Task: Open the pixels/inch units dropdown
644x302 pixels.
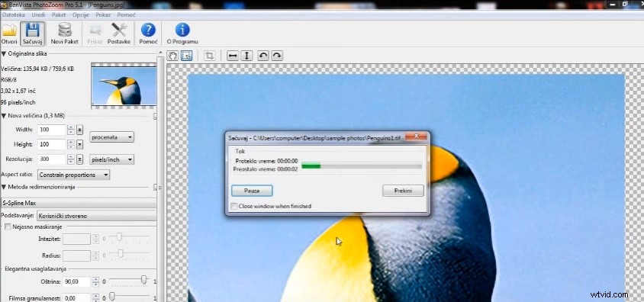Action: (111, 159)
